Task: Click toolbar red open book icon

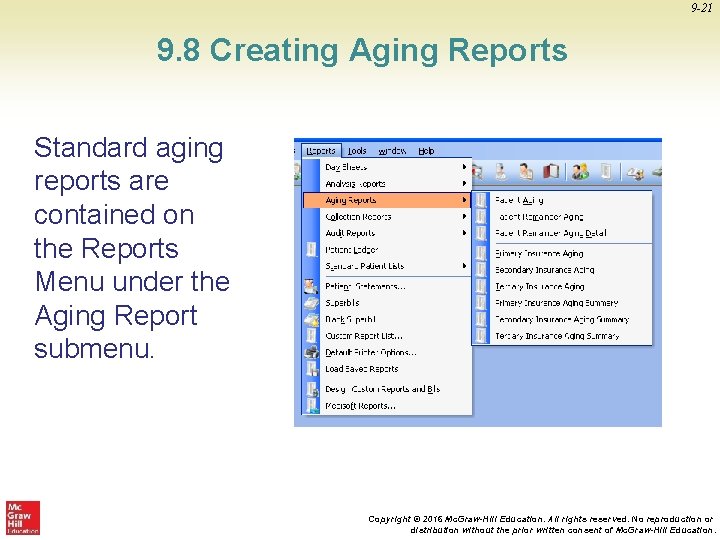Action: pos(551,172)
